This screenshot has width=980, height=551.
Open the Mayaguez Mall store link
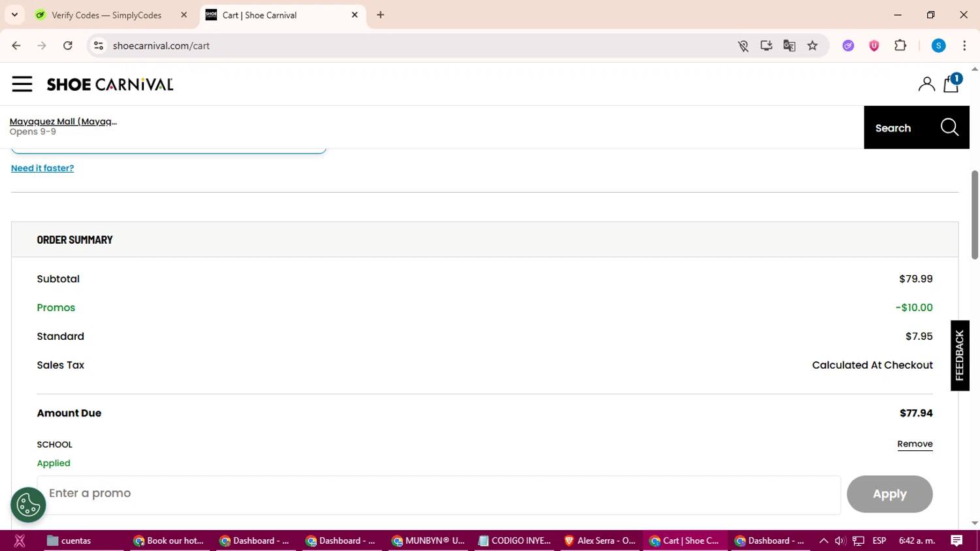click(x=63, y=122)
